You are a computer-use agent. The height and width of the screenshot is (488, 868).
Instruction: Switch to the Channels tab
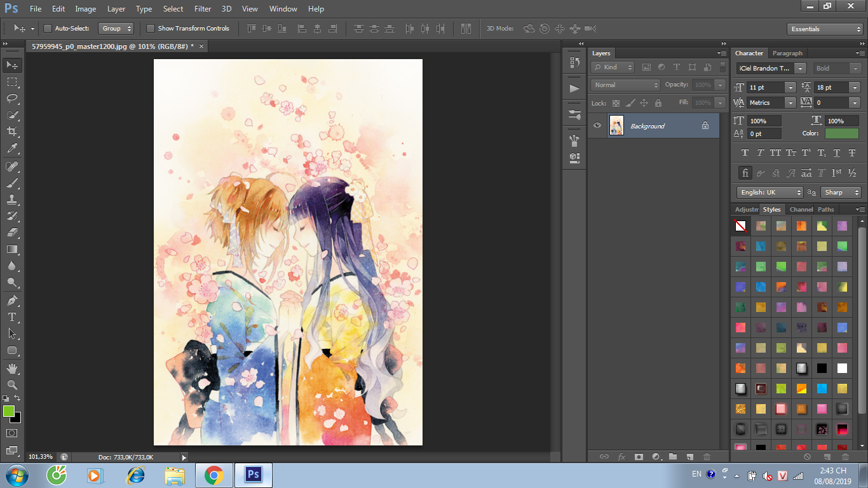(x=801, y=209)
